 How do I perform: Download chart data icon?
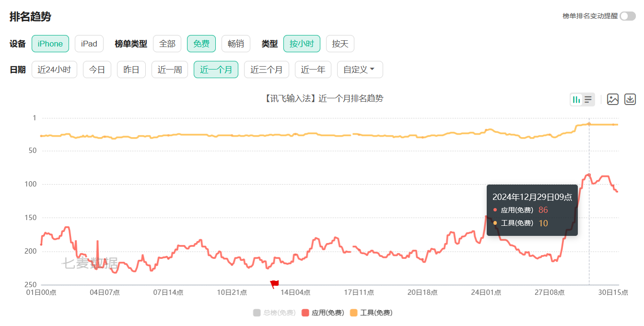tap(630, 100)
